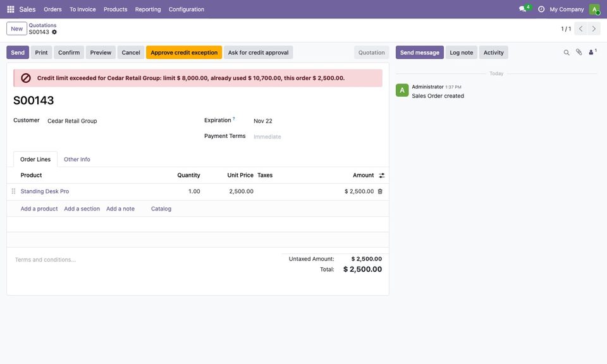
Task: Confirm the quotation
Action: coord(69,52)
